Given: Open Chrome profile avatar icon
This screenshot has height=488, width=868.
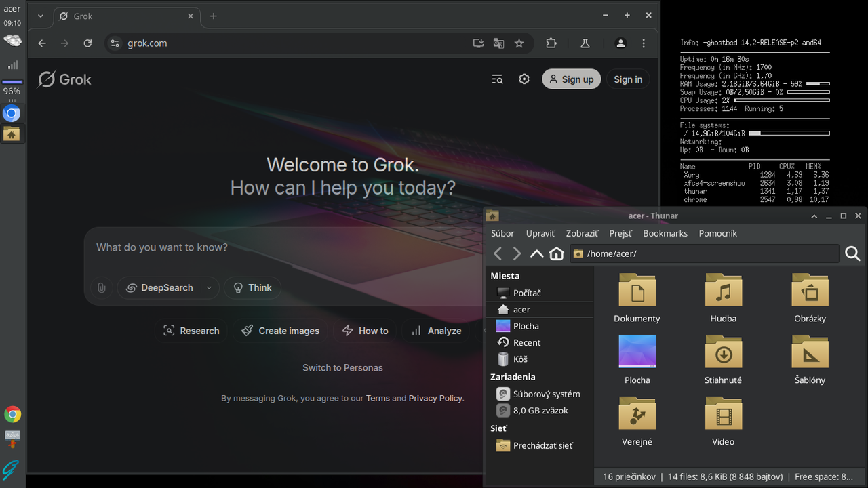Looking at the screenshot, I should coord(620,43).
